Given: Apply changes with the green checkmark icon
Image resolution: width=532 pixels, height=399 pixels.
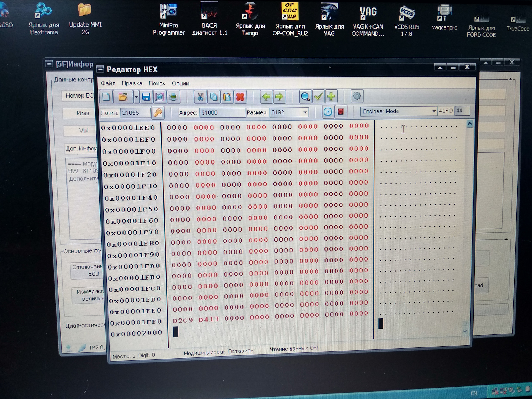Looking at the screenshot, I should [318, 96].
